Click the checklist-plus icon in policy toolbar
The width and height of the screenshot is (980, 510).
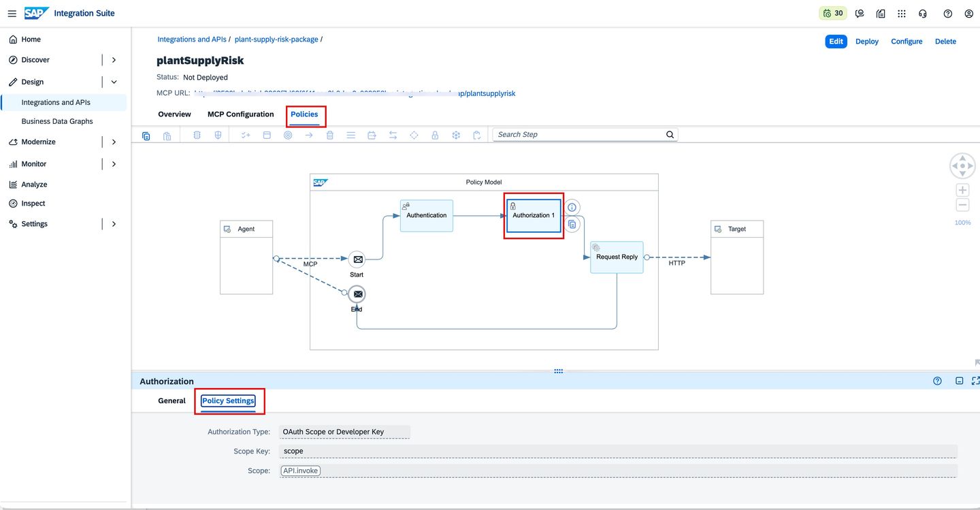tap(246, 135)
